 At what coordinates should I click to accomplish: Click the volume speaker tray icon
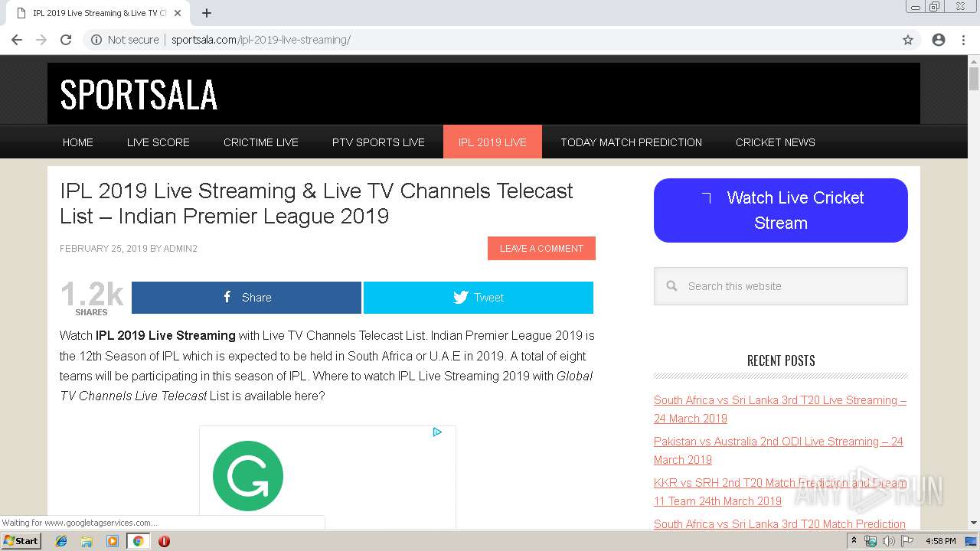point(889,541)
